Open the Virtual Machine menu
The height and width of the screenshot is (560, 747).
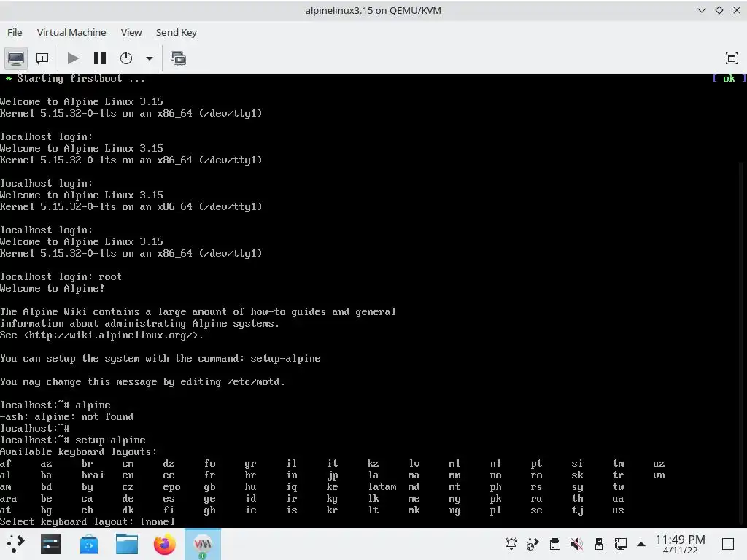[x=71, y=32]
